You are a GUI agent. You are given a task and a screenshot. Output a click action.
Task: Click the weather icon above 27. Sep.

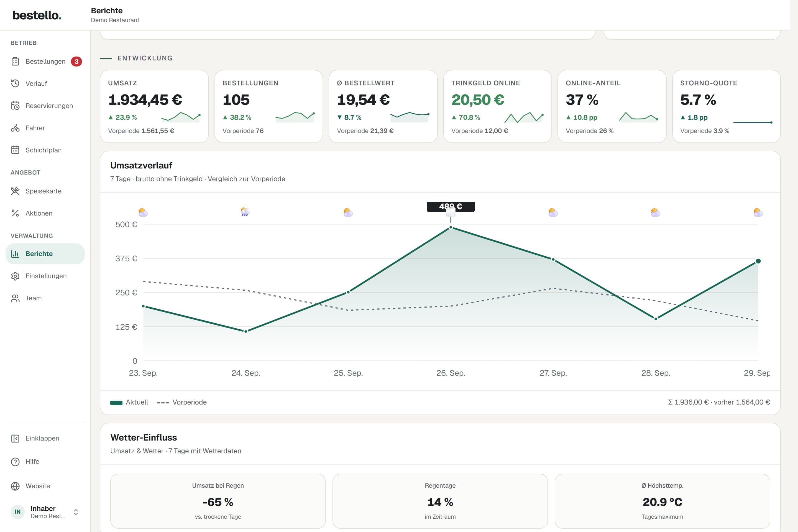(x=553, y=213)
